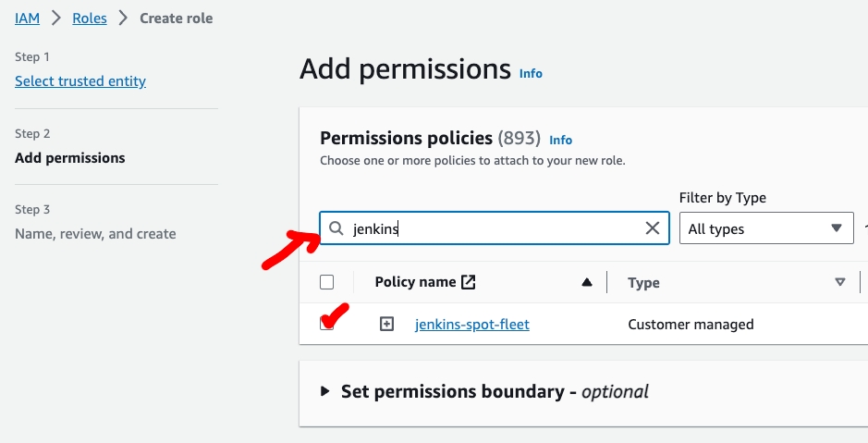868x443 pixels.
Task: Open the Filter by Type dropdown
Action: click(x=765, y=228)
